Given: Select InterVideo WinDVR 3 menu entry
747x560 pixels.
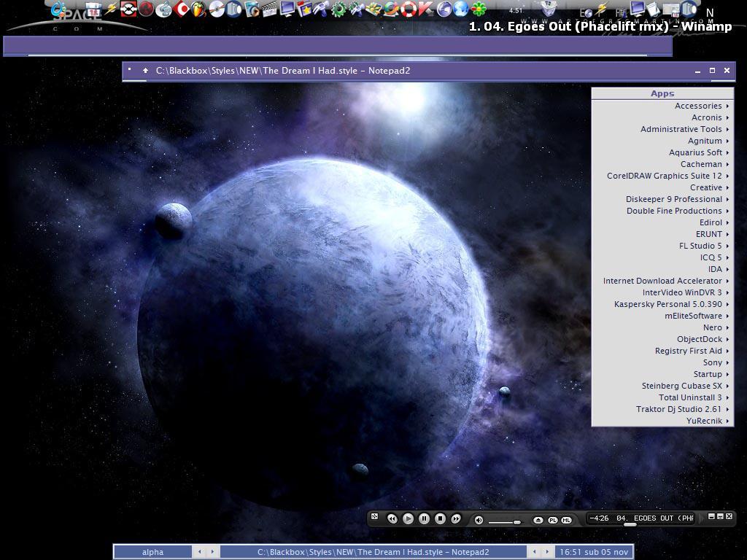Looking at the screenshot, I should coord(662,292).
